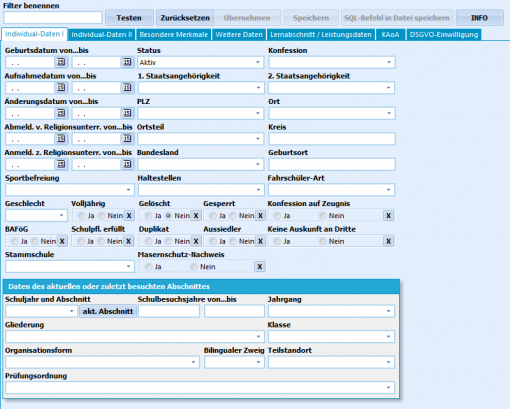Clear Gesperrt selection with X
Screen dimensions: 510x409
click(x=260, y=216)
